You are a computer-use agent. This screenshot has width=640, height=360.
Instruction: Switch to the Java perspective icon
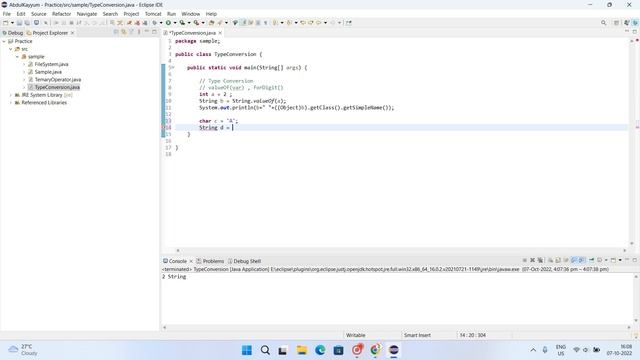click(x=627, y=23)
